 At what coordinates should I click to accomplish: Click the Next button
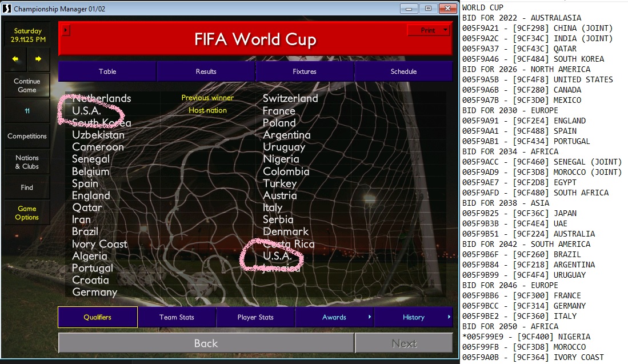tap(403, 343)
